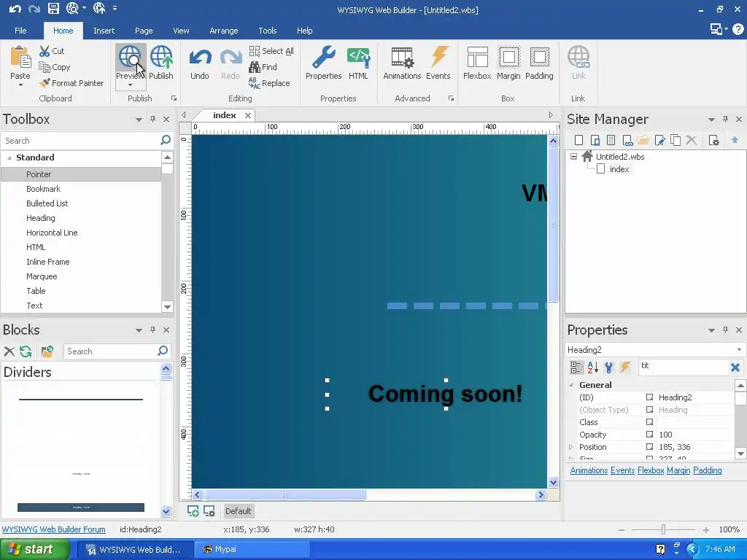The height and width of the screenshot is (560, 747).
Task: Click the new page icon in Site Manager
Action: click(x=578, y=140)
